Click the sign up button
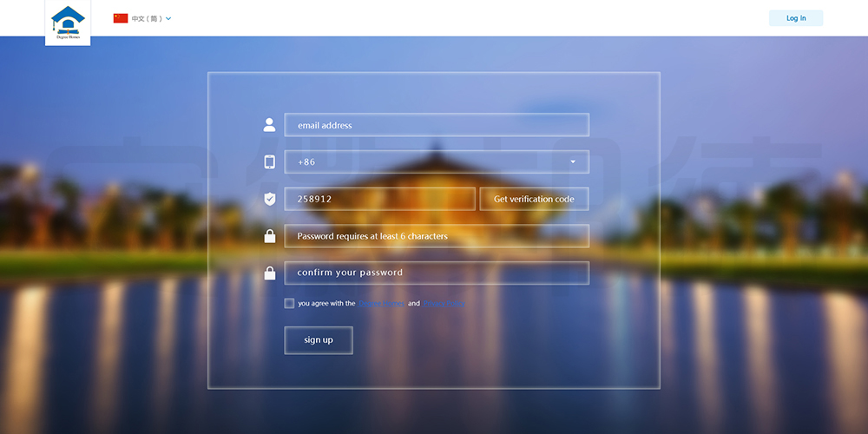Screen dimensions: 868x434 pos(319,340)
